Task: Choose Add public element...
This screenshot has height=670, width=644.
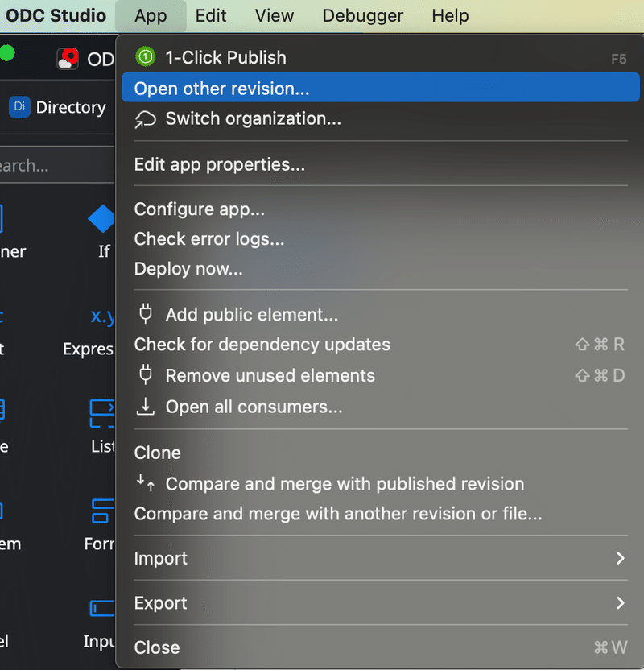Action: click(x=381, y=315)
